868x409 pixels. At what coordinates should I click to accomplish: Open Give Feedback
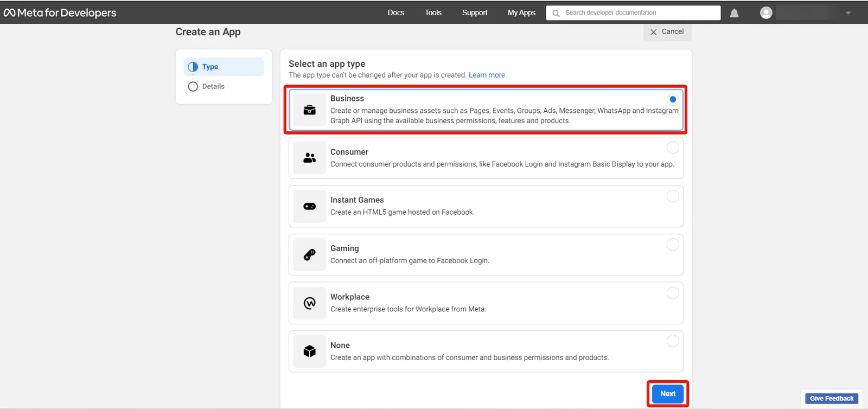point(832,399)
